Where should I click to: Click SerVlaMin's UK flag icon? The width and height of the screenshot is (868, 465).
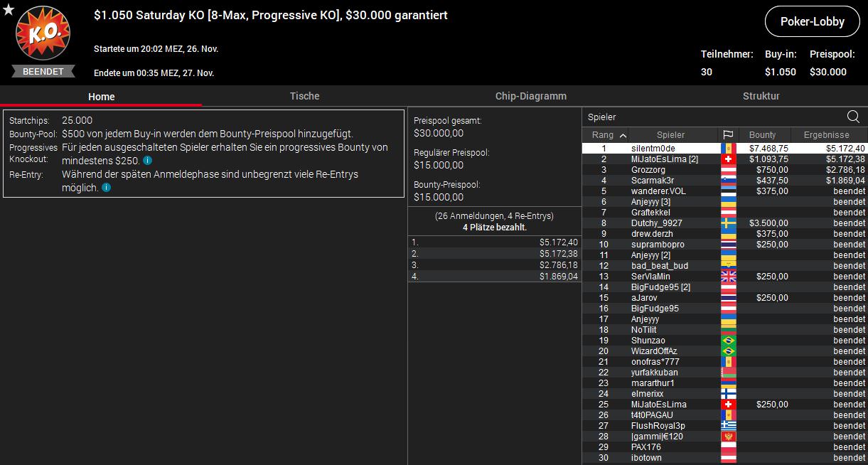point(728,276)
